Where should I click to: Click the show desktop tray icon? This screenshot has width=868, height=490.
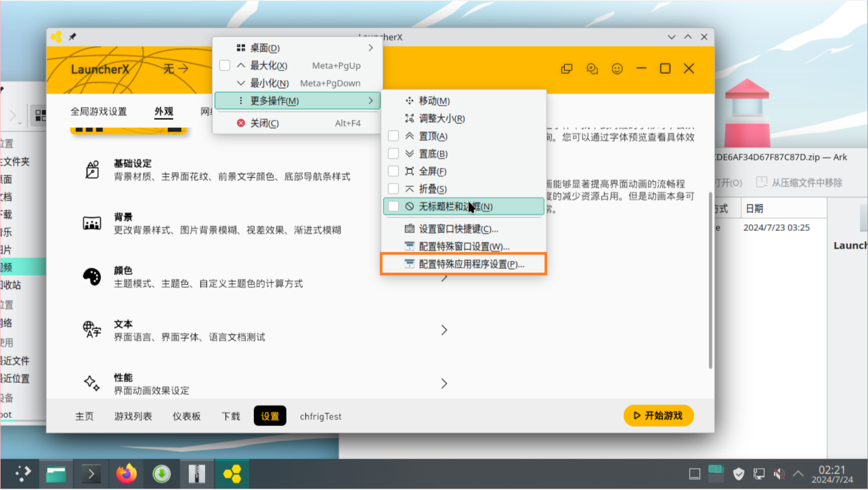695,474
